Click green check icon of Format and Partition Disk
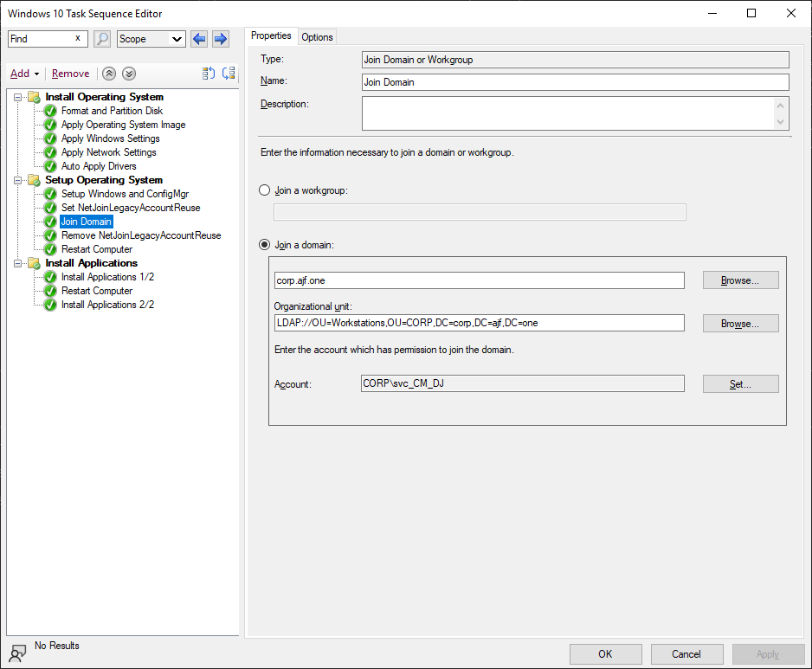The width and height of the screenshot is (812, 669). pyautogui.click(x=50, y=111)
